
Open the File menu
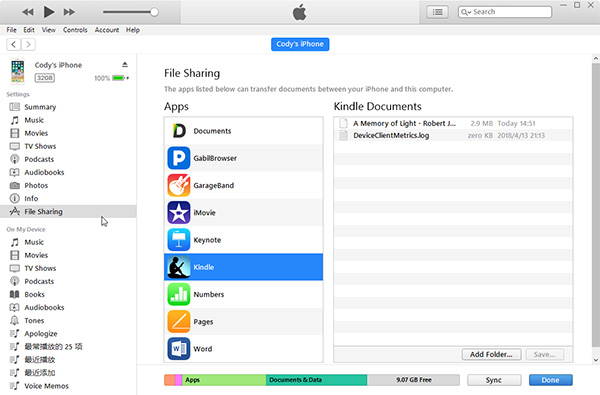click(11, 30)
